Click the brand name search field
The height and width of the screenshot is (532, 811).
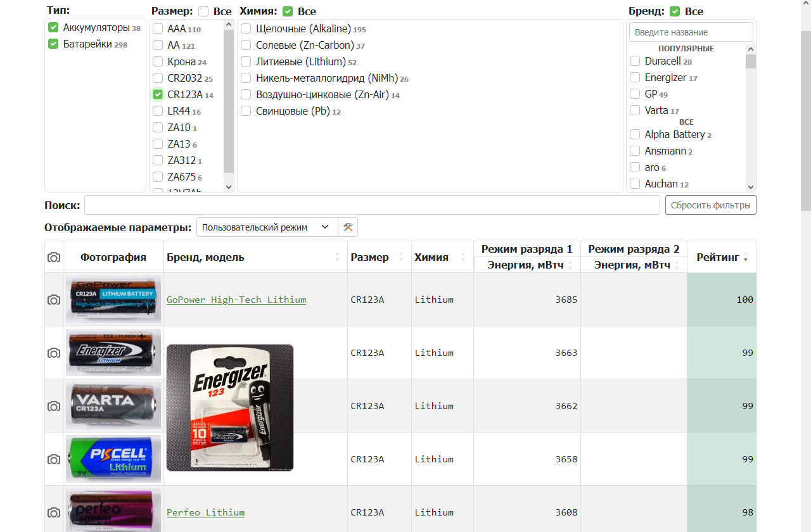691,32
